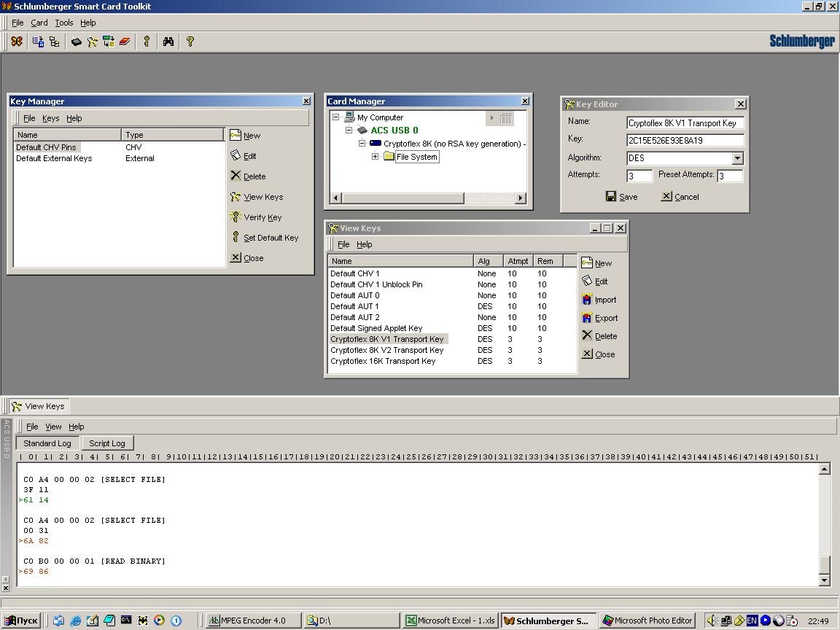840x630 pixels.
Task: Click the butterfly icon in main toolbar
Action: click(17, 42)
